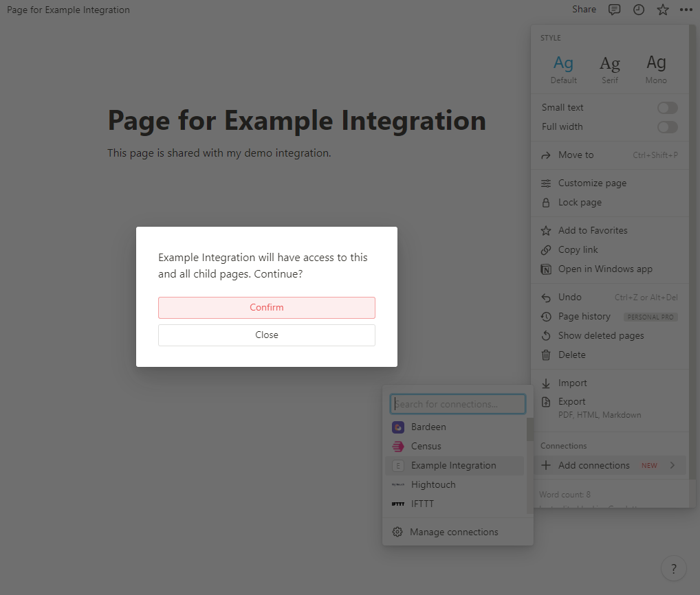
Task: Select the Mono font style
Action: (656, 69)
